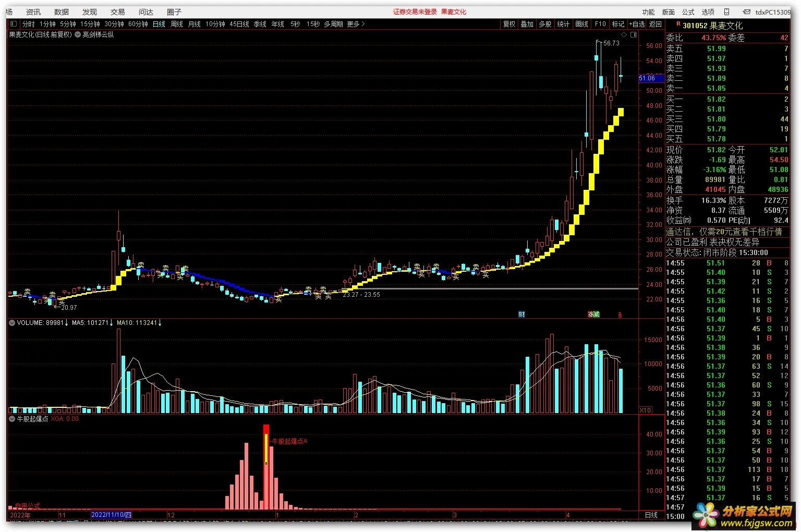Click the 通达信 千档行情 promo link
Viewport: 801px width, 532px height.
724,232
